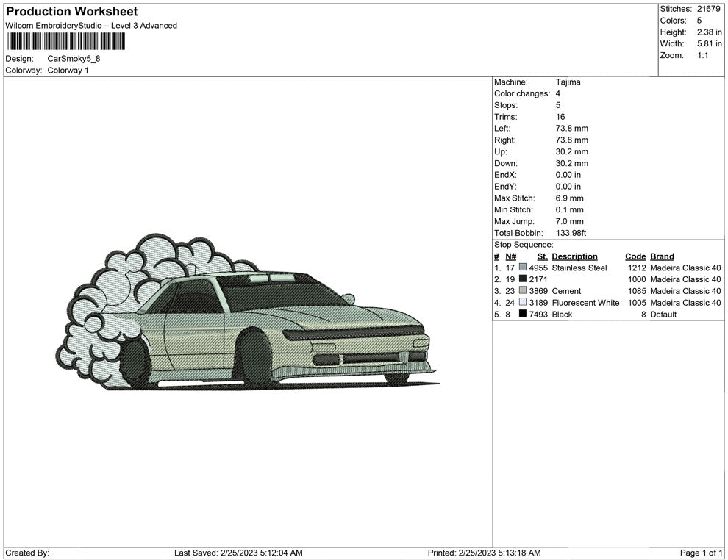Click the Page 1 of 1 footer
The height and width of the screenshot is (560, 728).
(x=702, y=553)
